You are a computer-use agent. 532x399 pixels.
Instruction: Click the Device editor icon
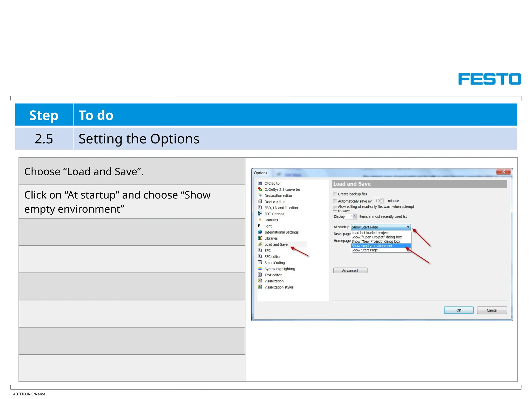[260, 202]
